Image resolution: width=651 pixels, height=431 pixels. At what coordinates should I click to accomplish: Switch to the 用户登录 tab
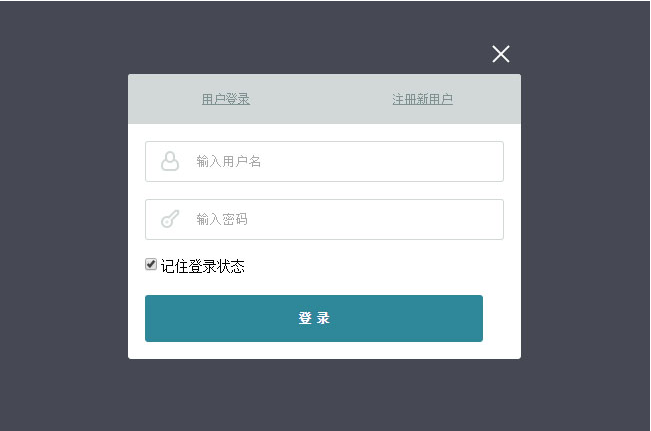coord(226,99)
